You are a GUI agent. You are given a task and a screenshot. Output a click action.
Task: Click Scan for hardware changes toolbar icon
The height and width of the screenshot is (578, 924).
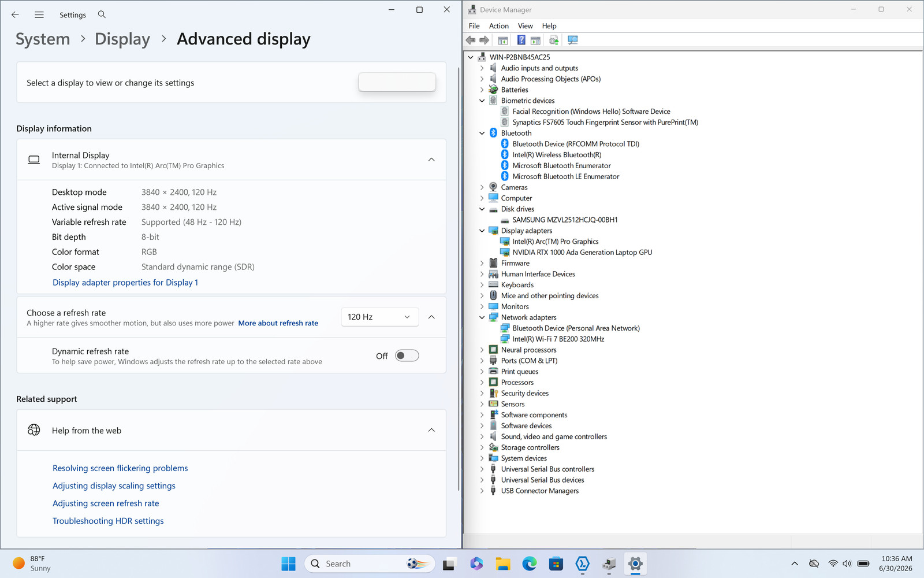[x=572, y=40]
